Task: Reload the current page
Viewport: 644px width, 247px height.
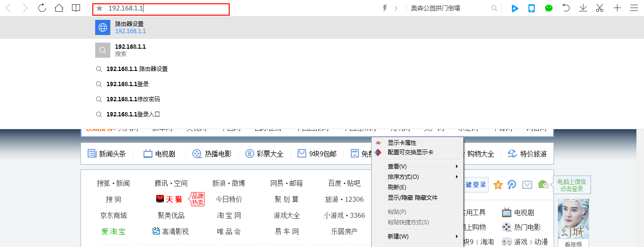Action: [42, 8]
